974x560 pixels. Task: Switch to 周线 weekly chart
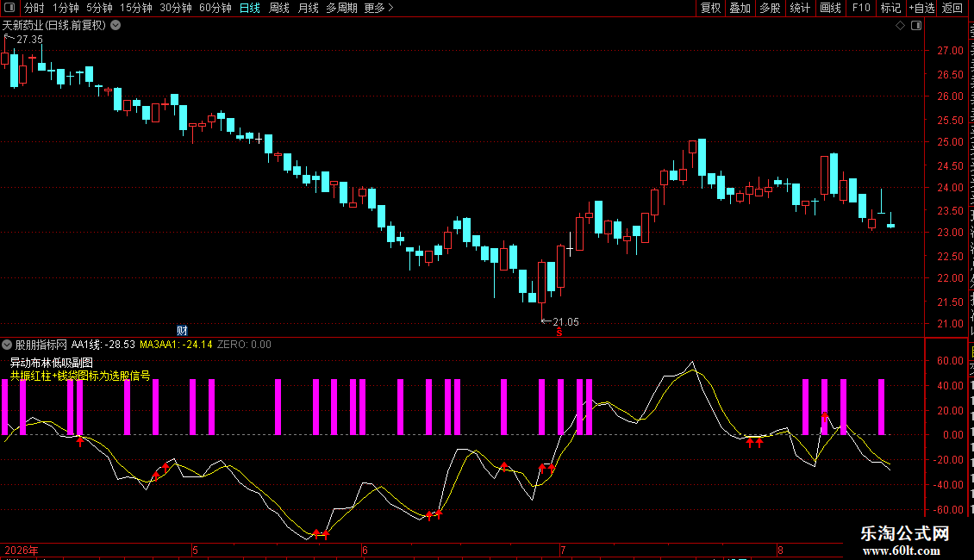tap(279, 8)
